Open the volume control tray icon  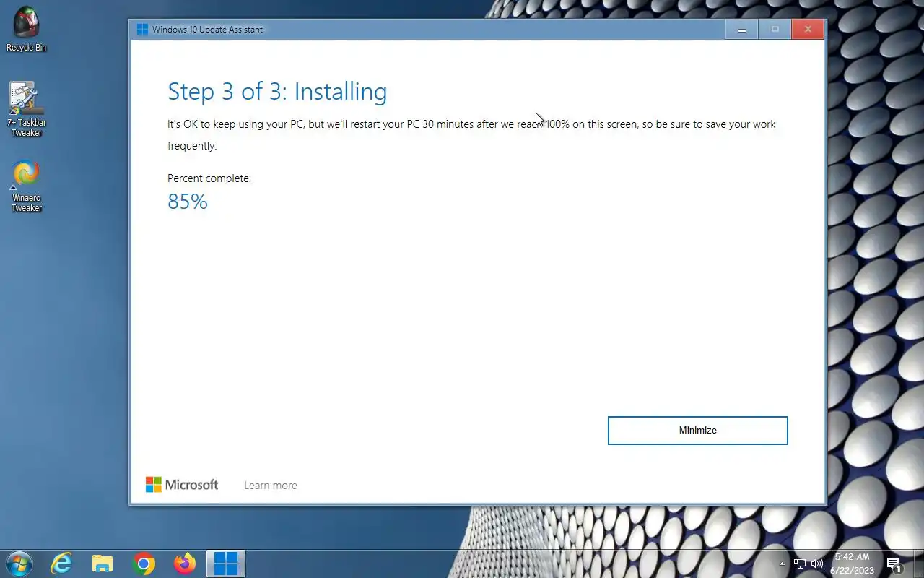tap(817, 564)
